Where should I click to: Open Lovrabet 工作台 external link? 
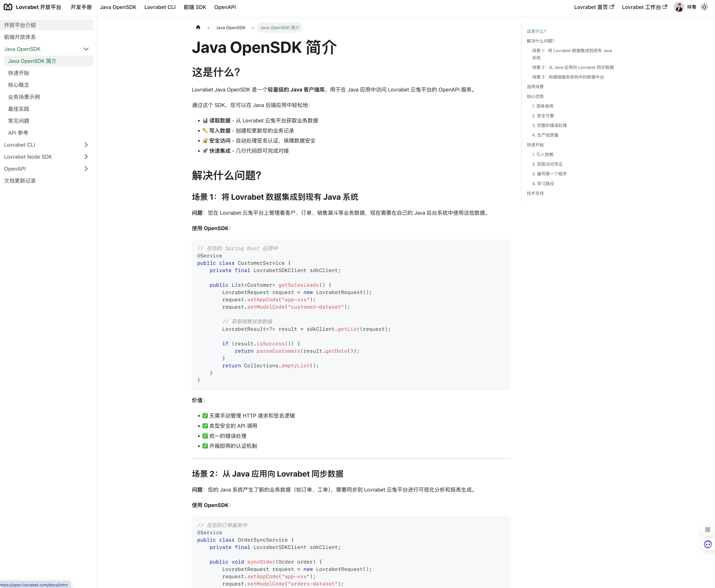[x=644, y=7]
